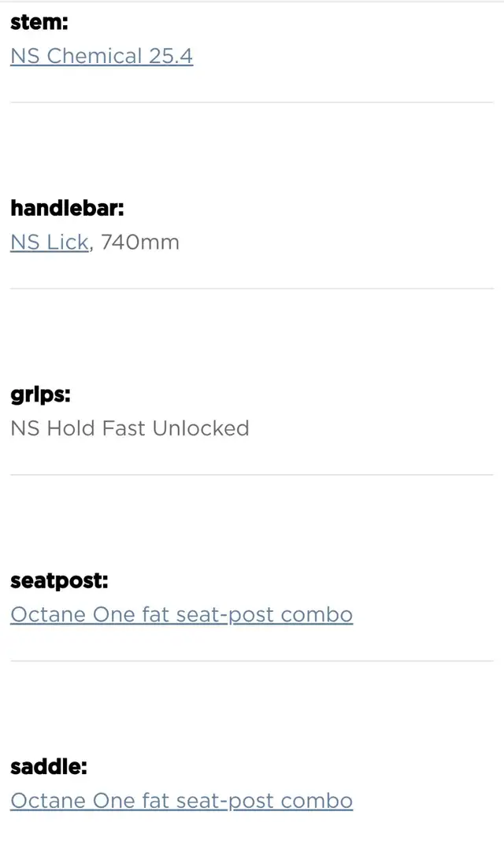Select the NS Hold Fast Unlocked text
The width and height of the screenshot is (504, 841).
(x=130, y=428)
